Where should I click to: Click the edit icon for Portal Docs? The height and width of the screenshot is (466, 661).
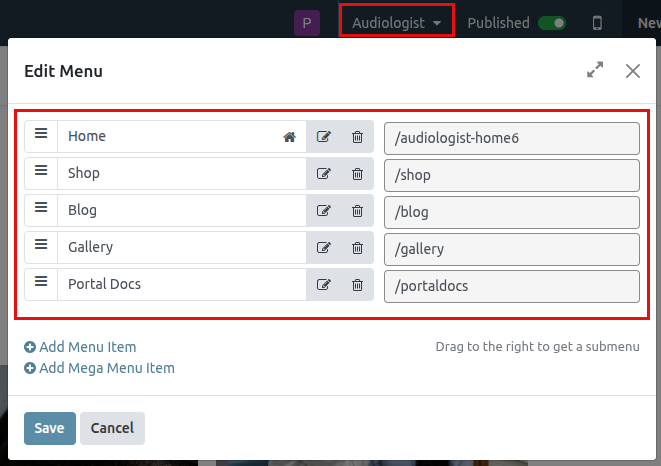[324, 285]
